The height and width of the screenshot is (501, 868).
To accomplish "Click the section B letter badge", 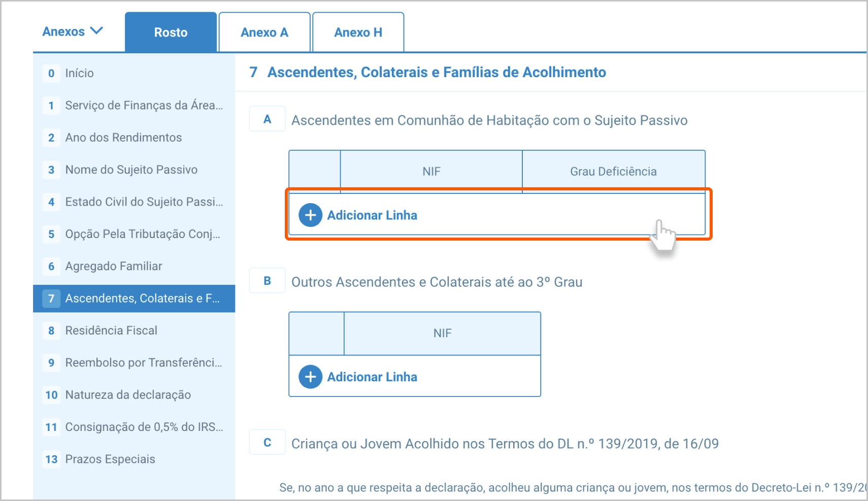I will 267,281.
